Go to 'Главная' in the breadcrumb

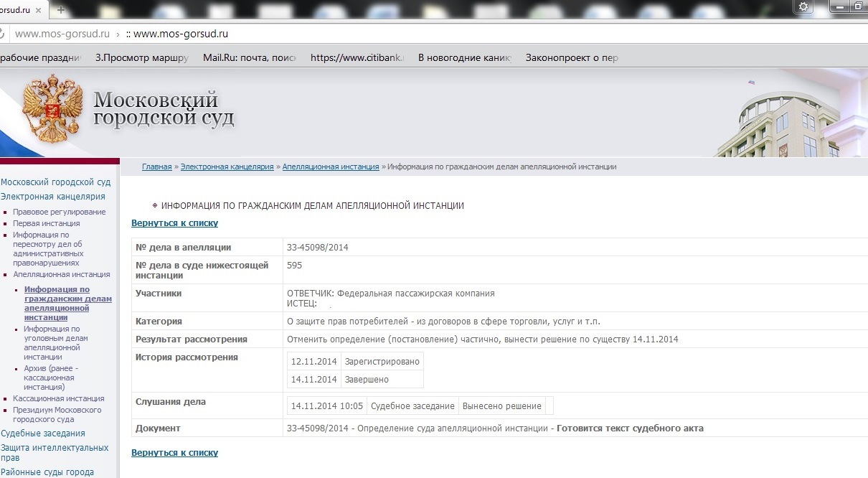(156, 167)
